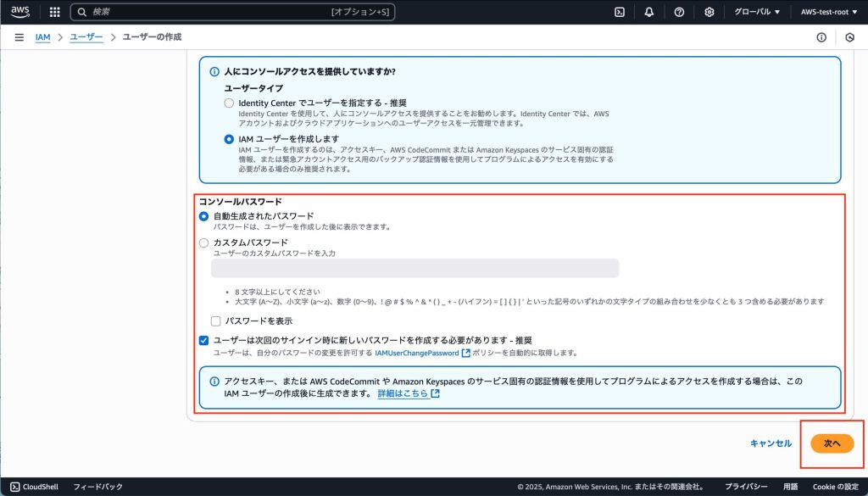Click the 8 文字以上にしてください requirement text
Image resolution: width=868 pixels, height=496 pixels.
(x=277, y=292)
